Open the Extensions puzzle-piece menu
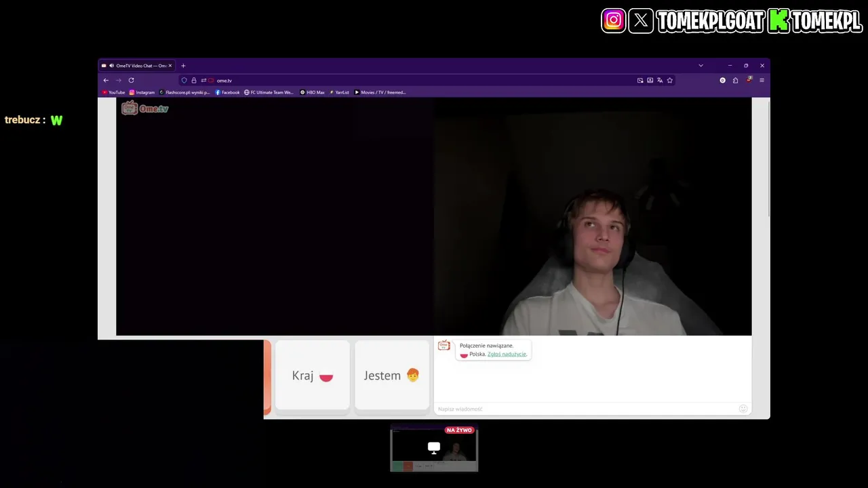 (x=735, y=80)
